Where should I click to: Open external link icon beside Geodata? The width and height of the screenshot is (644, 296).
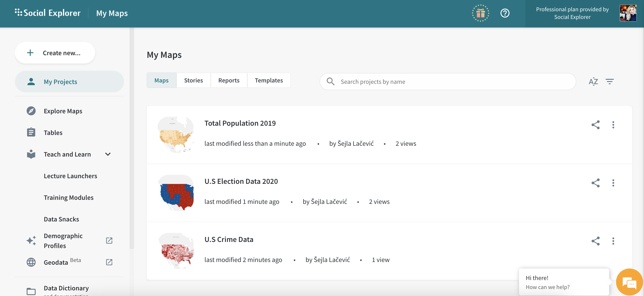pos(109,262)
